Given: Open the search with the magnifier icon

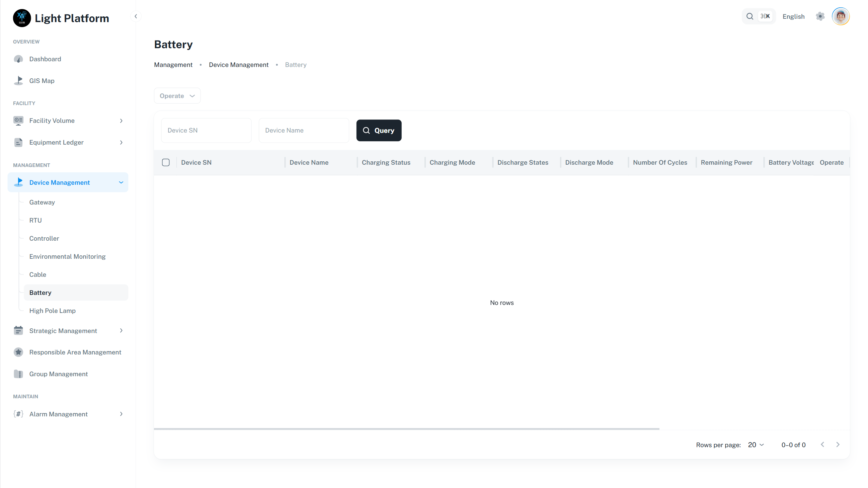Looking at the screenshot, I should (x=749, y=16).
